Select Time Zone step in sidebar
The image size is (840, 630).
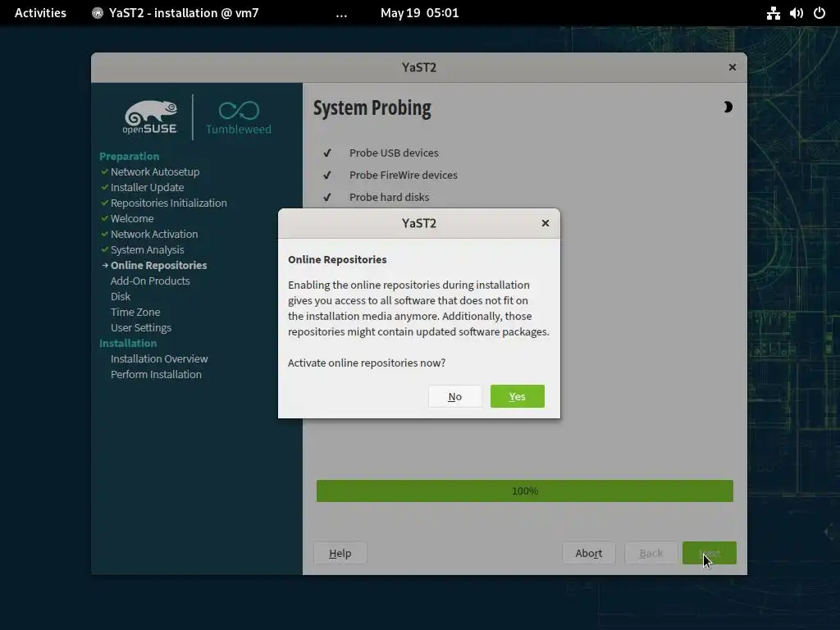point(135,312)
